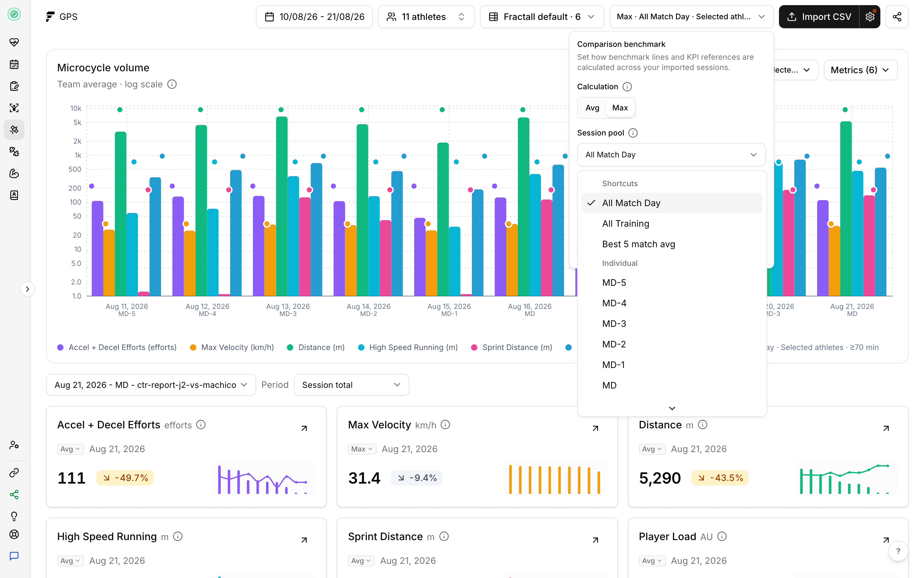
Task: Open the clipboard notes sidebar icon
Action: click(14, 86)
